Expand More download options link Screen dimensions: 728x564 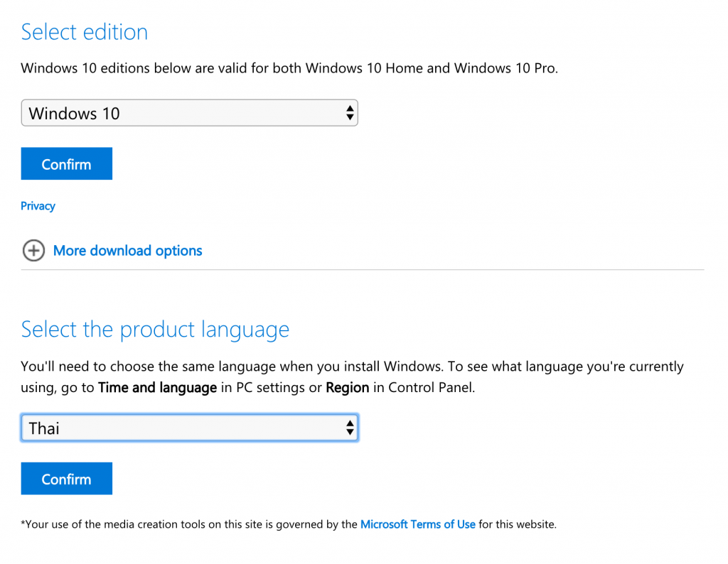tap(128, 251)
